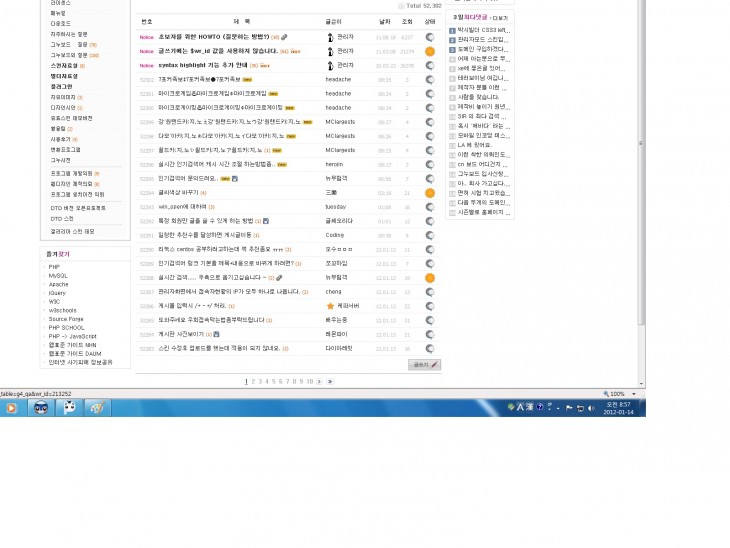Click image file icon on post 52295
The width and height of the screenshot is (730, 548).
point(235,178)
